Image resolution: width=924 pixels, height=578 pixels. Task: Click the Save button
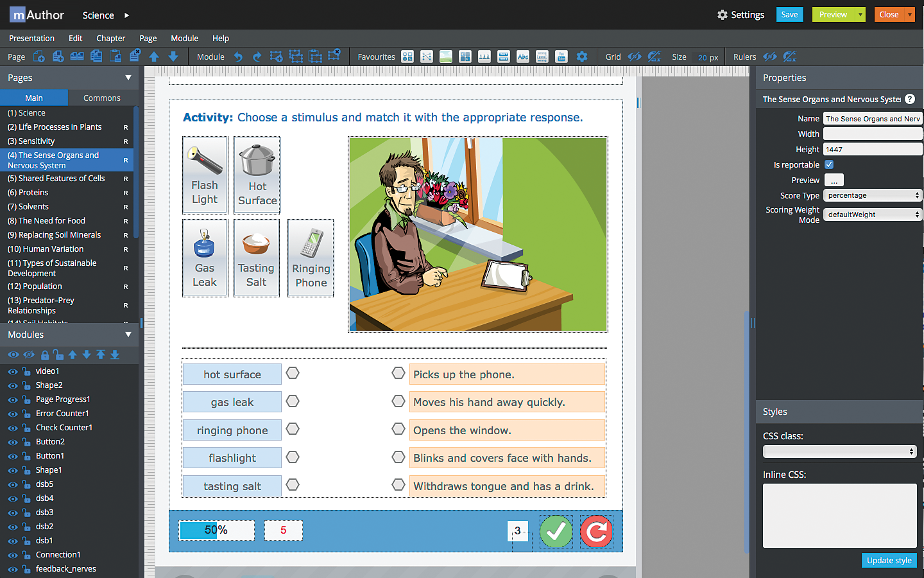789,14
